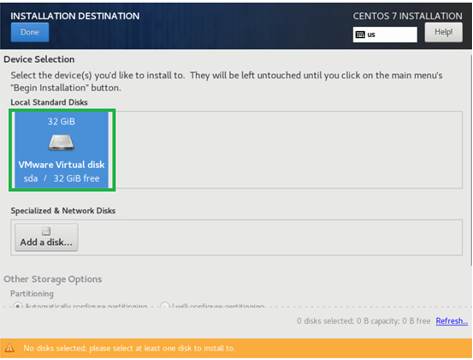Click the Refresh... link
The height and width of the screenshot is (360, 473).
coord(452,321)
